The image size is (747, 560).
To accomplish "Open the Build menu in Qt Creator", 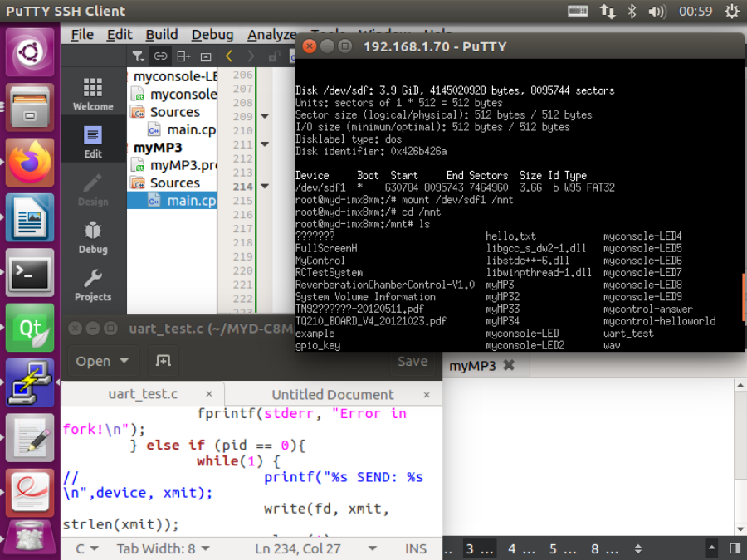I will pyautogui.click(x=162, y=34).
